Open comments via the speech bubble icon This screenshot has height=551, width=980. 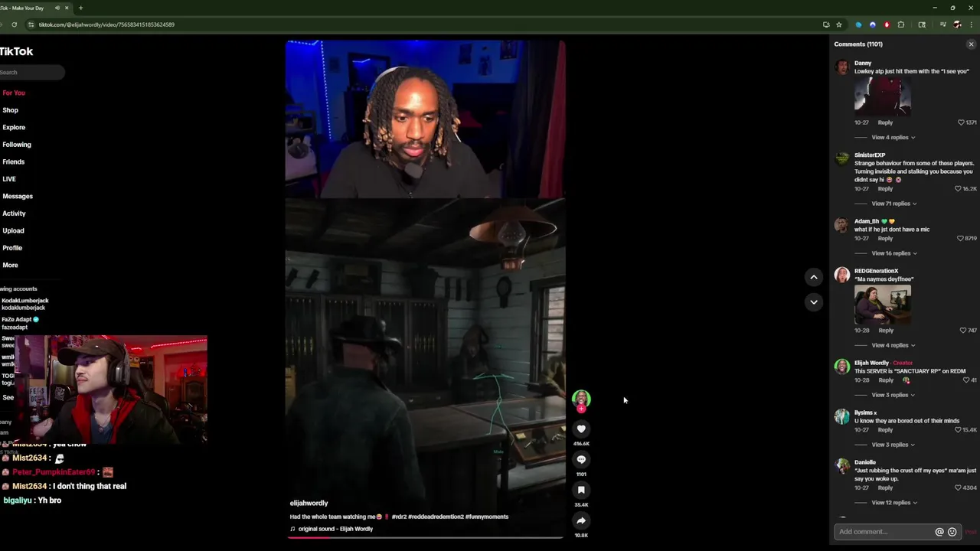[x=581, y=460]
